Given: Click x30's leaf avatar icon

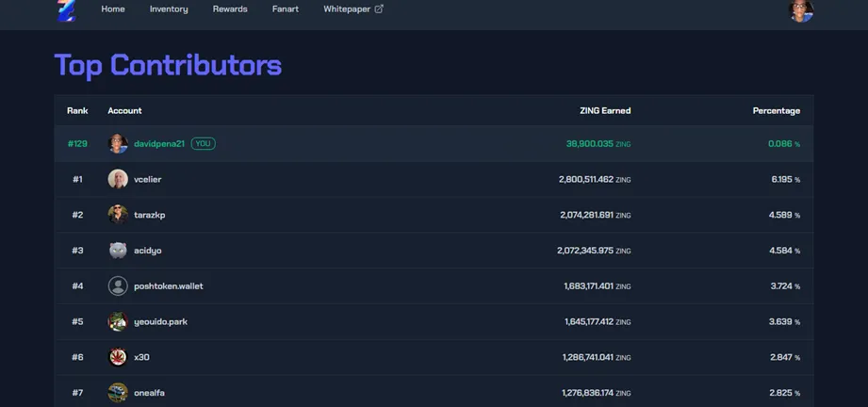Looking at the screenshot, I should [x=118, y=357].
